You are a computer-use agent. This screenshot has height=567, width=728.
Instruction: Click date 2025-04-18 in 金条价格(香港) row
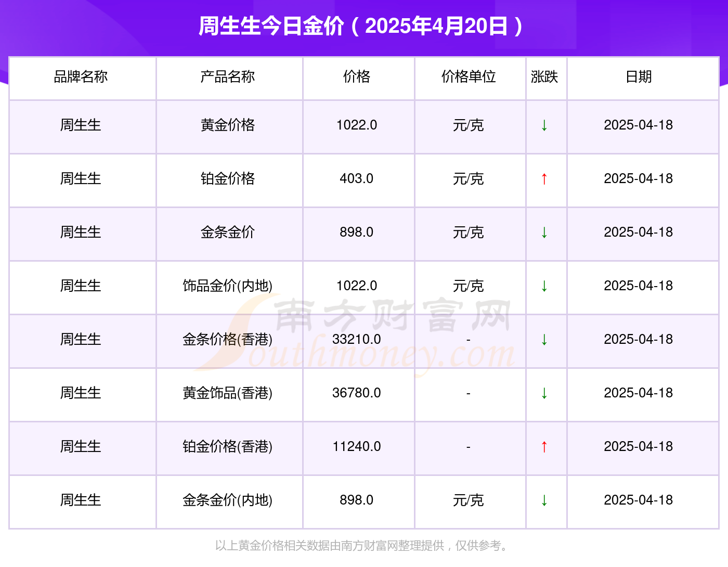[639, 340]
